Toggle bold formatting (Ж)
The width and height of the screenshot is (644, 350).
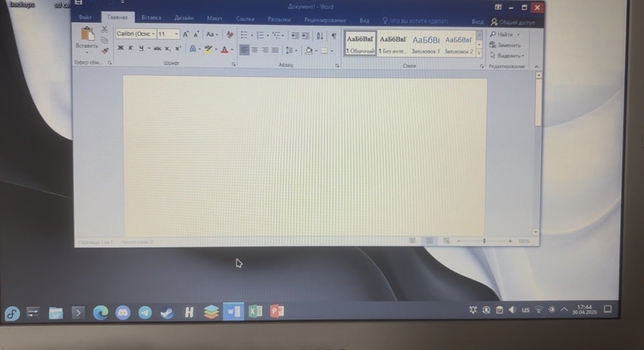tap(120, 48)
